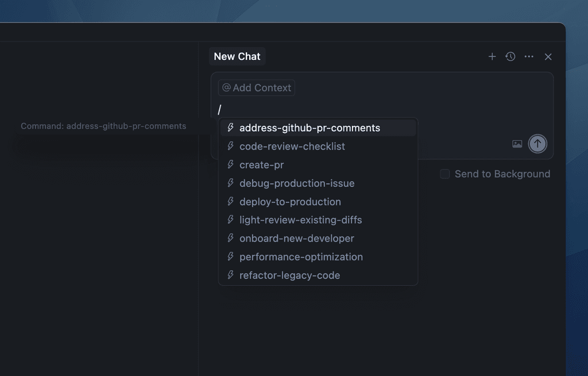The image size is (588, 376).
Task: Open the ellipsis options menu icon
Action: click(529, 56)
